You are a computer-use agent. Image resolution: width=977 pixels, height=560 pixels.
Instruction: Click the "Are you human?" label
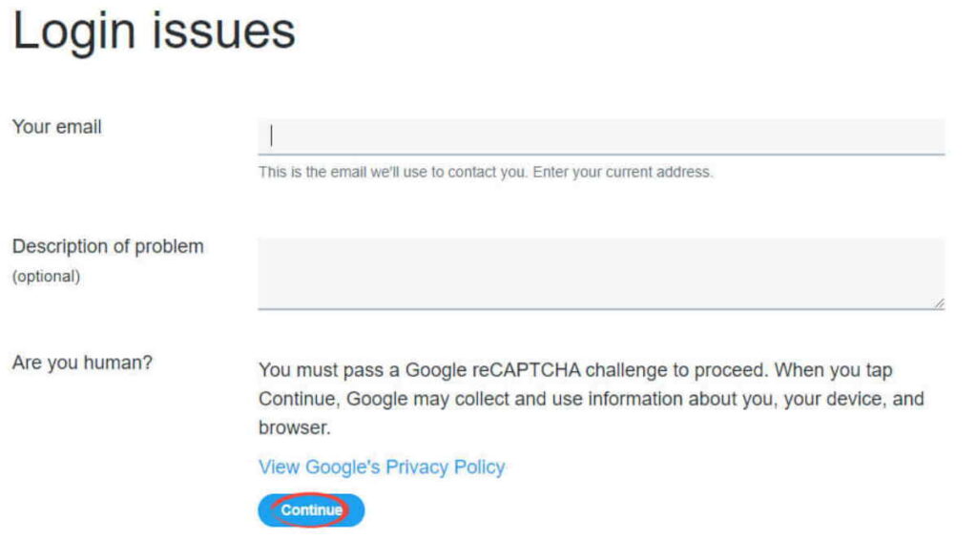pos(82,363)
